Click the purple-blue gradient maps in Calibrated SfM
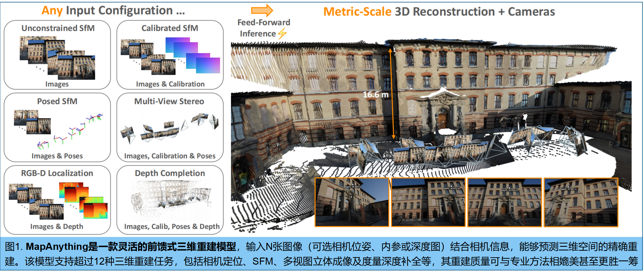This screenshot has width=644, height=272. 193,55
